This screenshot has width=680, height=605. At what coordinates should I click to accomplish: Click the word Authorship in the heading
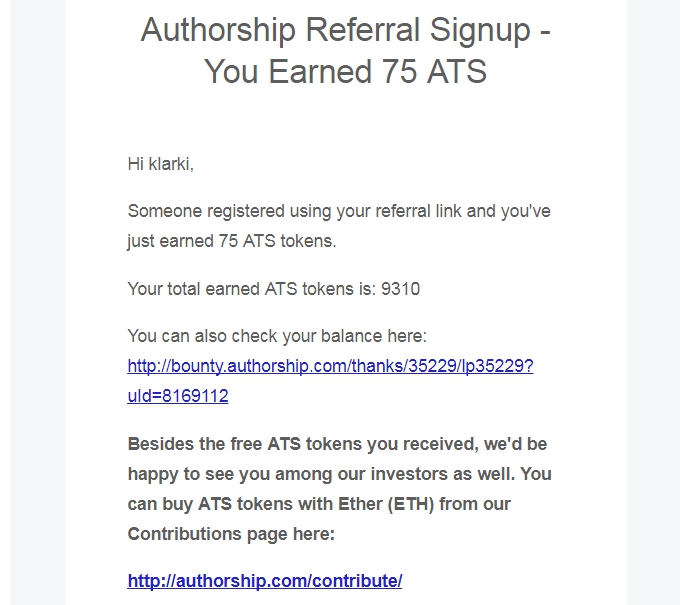click(218, 30)
